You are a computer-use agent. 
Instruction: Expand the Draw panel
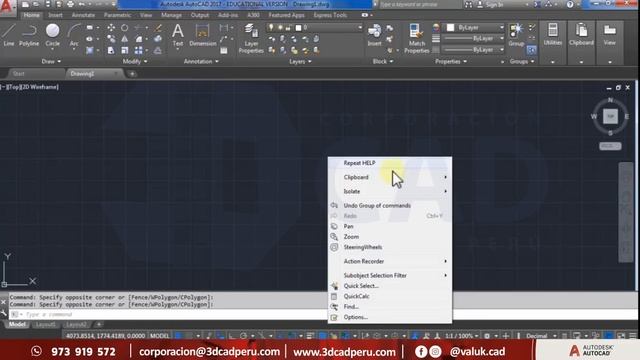[51, 61]
